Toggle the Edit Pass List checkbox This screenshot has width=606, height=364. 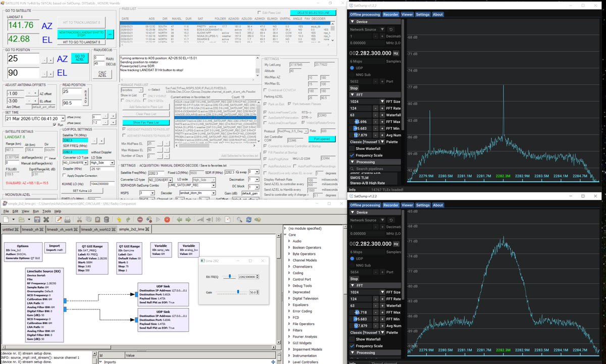click(x=260, y=12)
